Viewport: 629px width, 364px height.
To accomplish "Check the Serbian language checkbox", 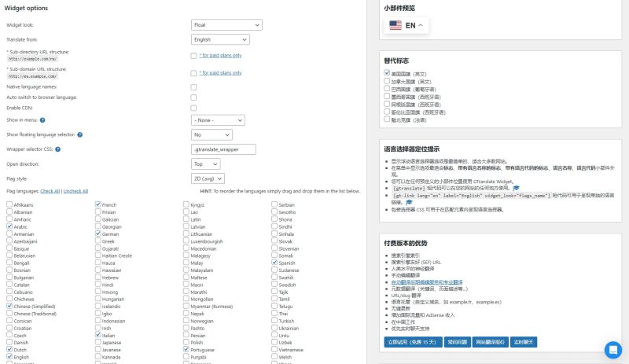I will click(x=274, y=204).
